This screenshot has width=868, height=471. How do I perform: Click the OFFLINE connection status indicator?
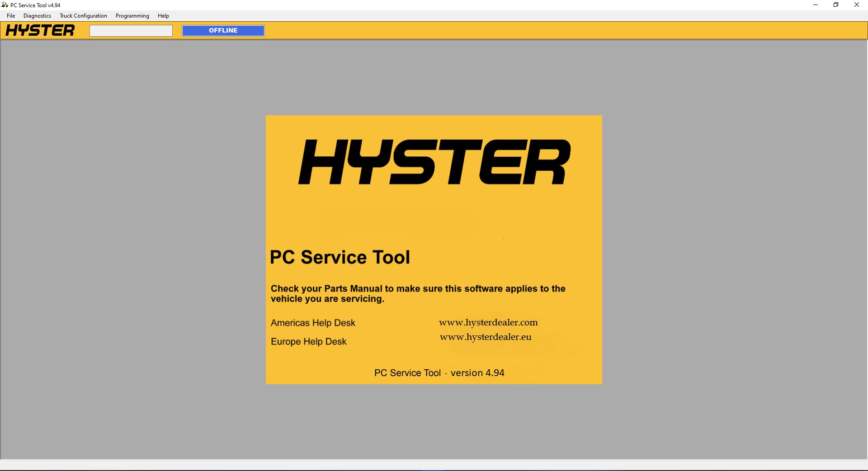[222, 30]
